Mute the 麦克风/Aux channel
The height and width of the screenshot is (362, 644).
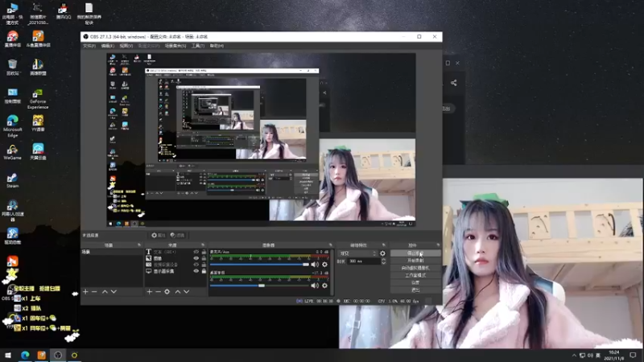(x=315, y=265)
